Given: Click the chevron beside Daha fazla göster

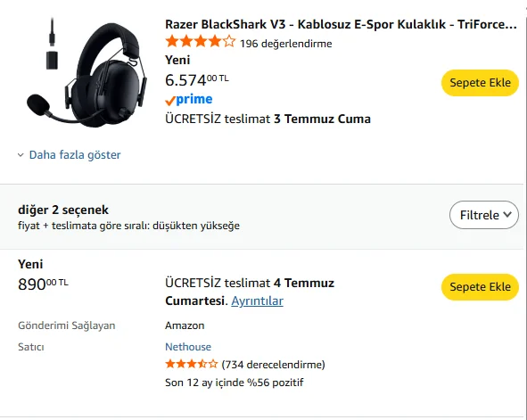Looking at the screenshot, I should point(21,155).
